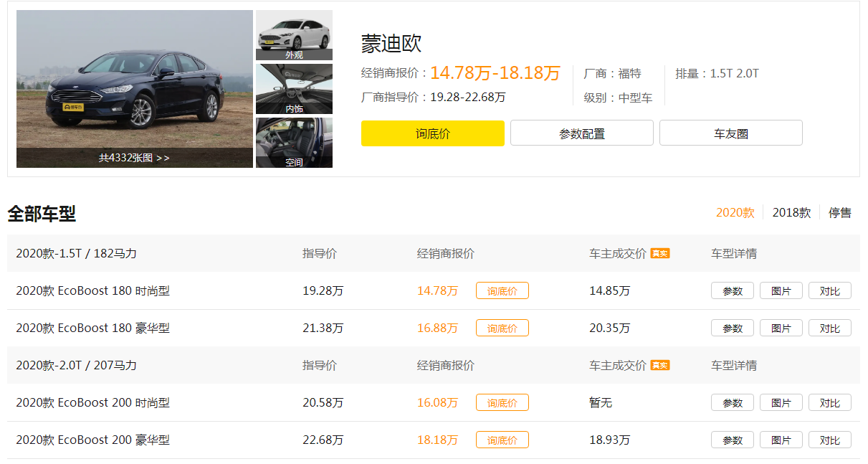The image size is (868, 464).
Task: Click 询底价 for EcoBoost 200 豪华型
Action: click(502, 440)
